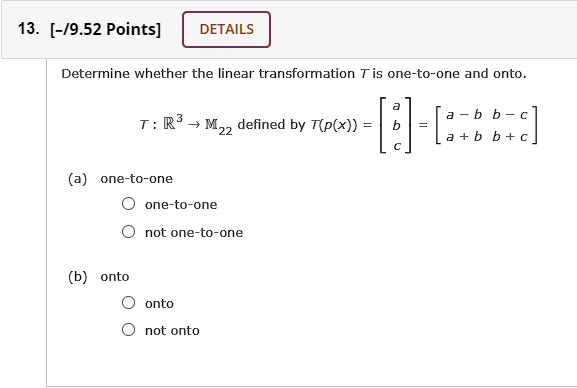Viewport: 577px width, 388px height.
Task: Click the column vector a, b, c matrix
Action: pos(396,126)
